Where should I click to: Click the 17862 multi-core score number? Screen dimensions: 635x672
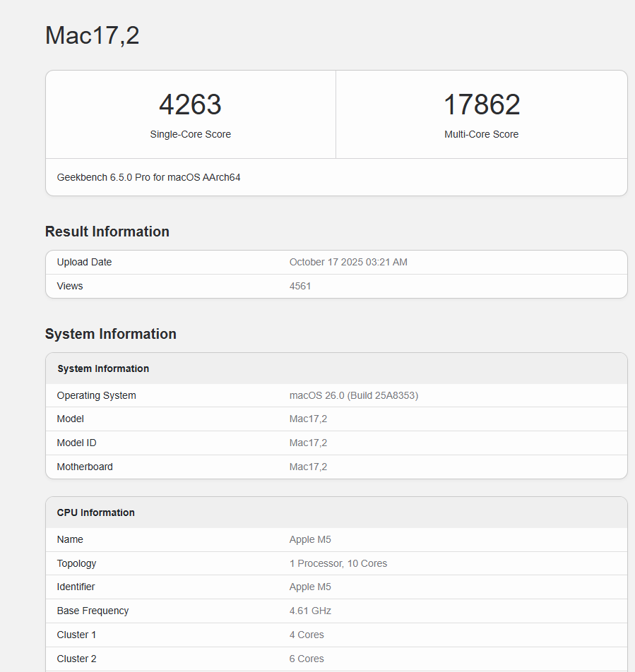pyautogui.click(x=482, y=105)
